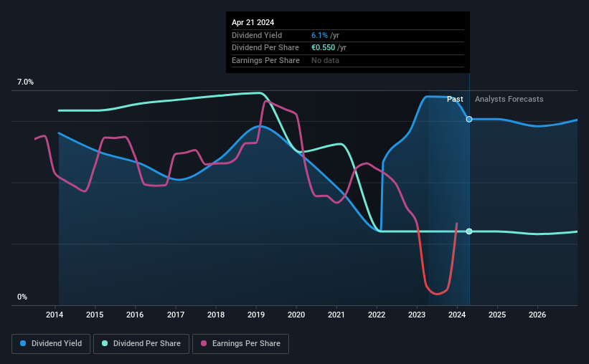Click the Apr 21 2024 tooltip date

point(253,22)
